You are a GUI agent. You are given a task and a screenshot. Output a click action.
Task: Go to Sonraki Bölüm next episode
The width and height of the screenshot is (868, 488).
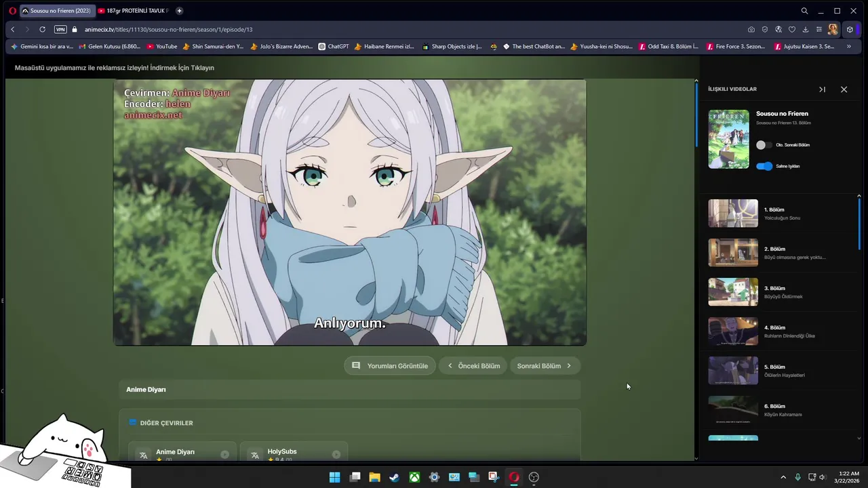tap(545, 366)
